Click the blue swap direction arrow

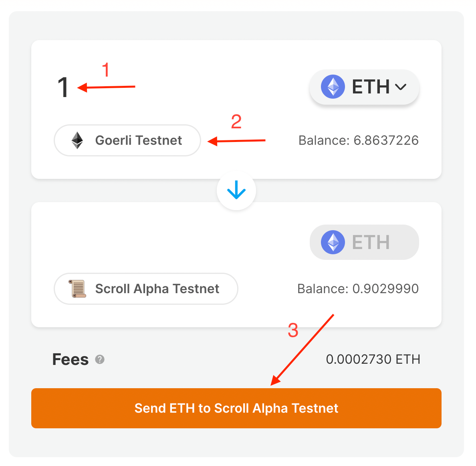(236, 190)
